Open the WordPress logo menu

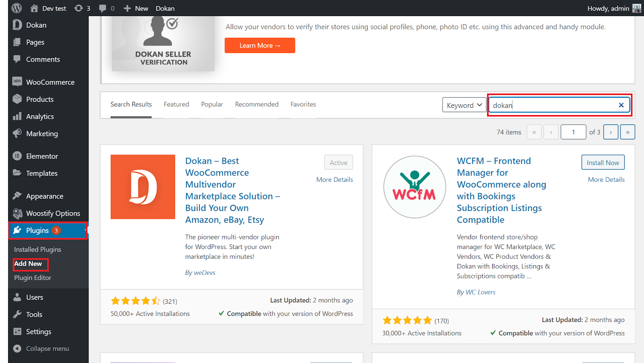click(17, 8)
